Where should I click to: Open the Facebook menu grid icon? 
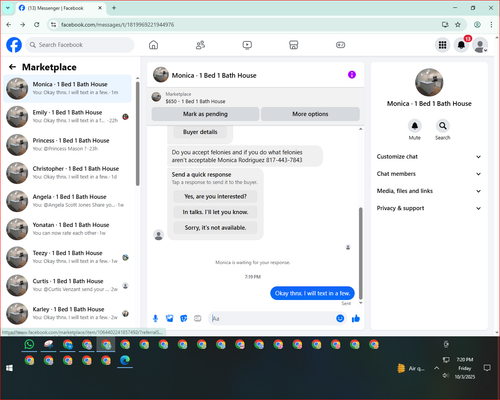pos(442,45)
